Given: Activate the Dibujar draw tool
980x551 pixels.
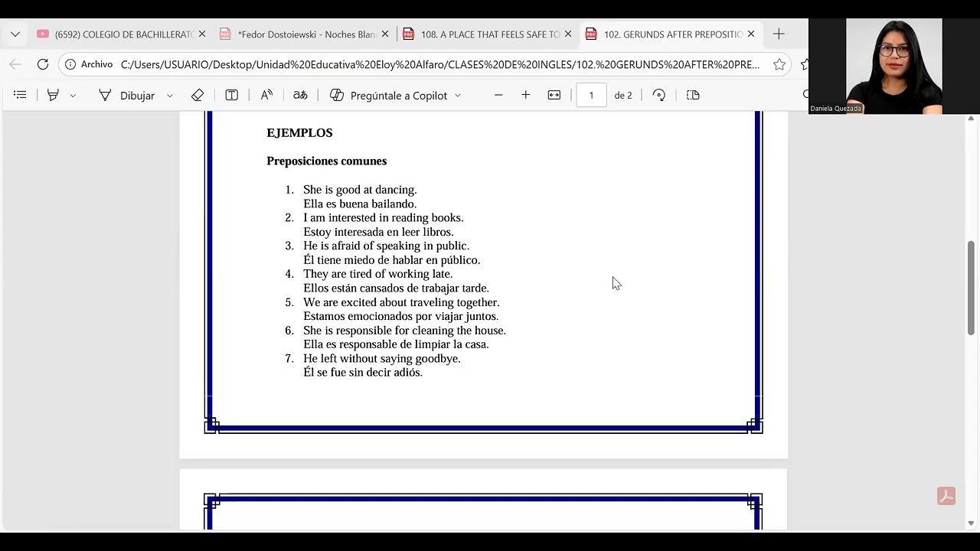Looking at the screenshot, I should click(127, 95).
